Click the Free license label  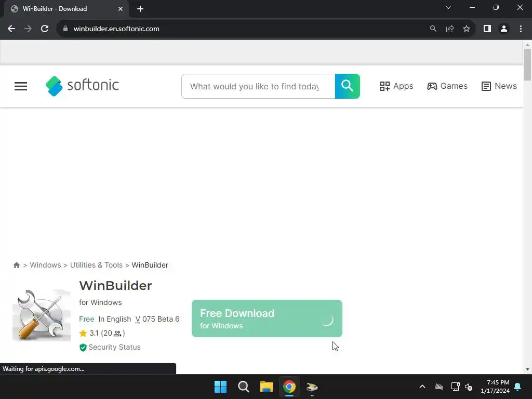pos(87,319)
